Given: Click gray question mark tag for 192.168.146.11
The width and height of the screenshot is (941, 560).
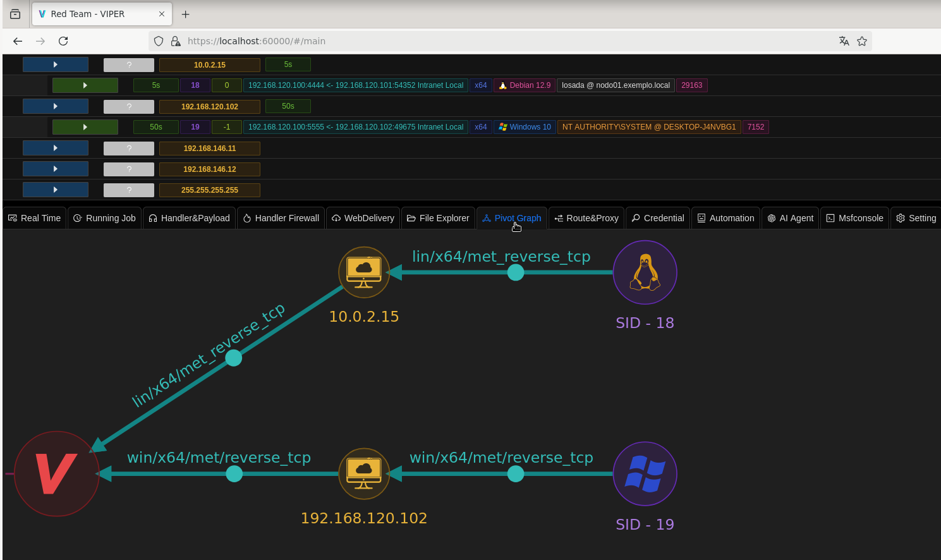Looking at the screenshot, I should click(x=129, y=148).
